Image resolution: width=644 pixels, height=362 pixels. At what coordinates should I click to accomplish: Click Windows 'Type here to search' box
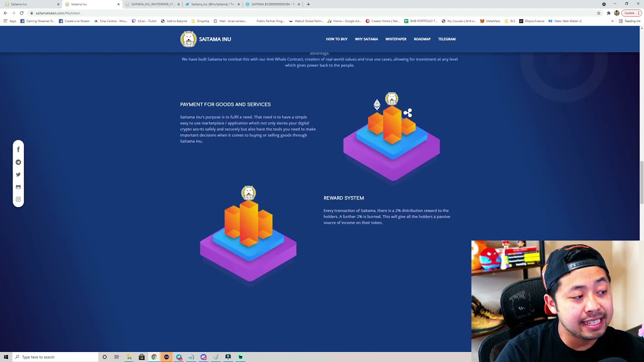[55, 357]
